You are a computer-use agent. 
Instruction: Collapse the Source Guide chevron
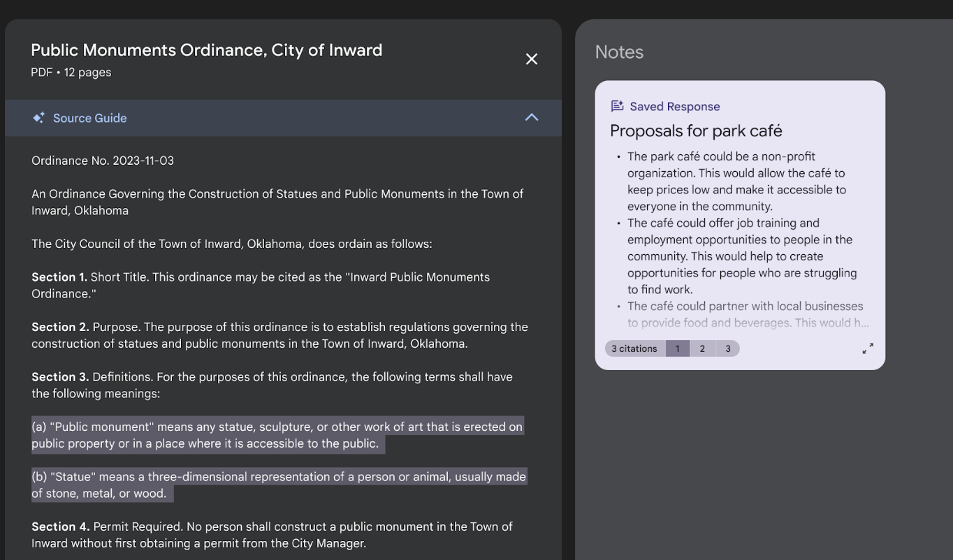532,117
